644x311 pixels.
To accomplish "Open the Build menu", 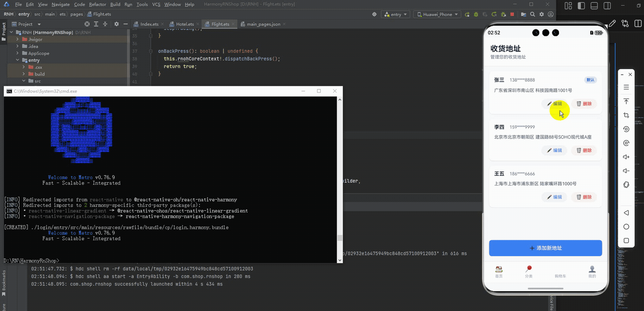I will pos(115,4).
